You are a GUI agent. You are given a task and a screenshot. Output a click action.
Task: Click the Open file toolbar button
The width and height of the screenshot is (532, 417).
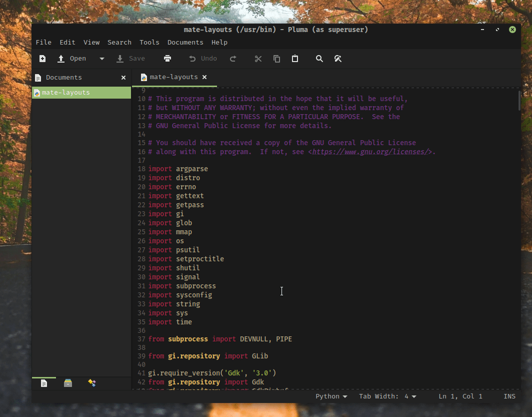[x=71, y=59]
